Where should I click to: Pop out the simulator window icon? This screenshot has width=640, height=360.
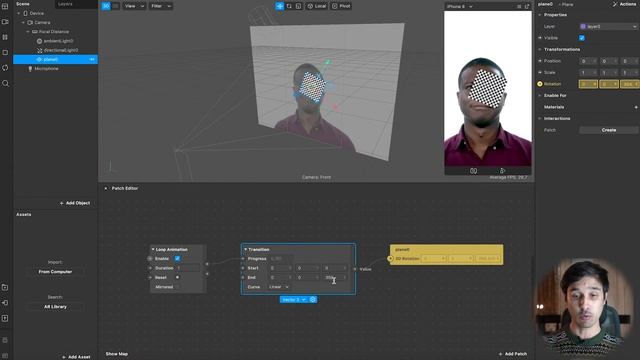click(527, 7)
